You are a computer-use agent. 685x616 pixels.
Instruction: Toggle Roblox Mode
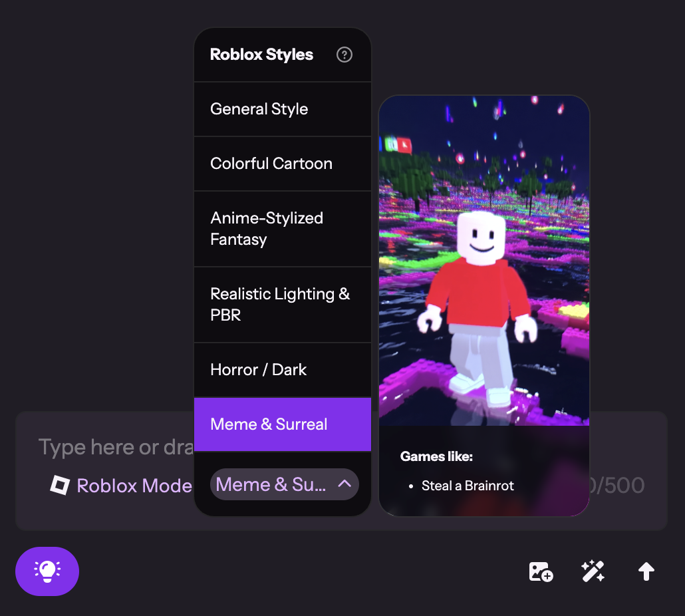coord(122,486)
